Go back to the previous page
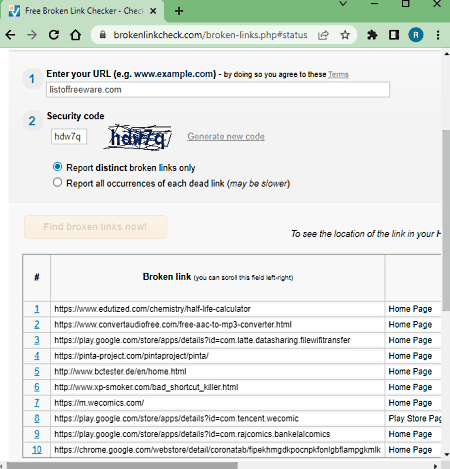450x469 pixels. [10, 35]
